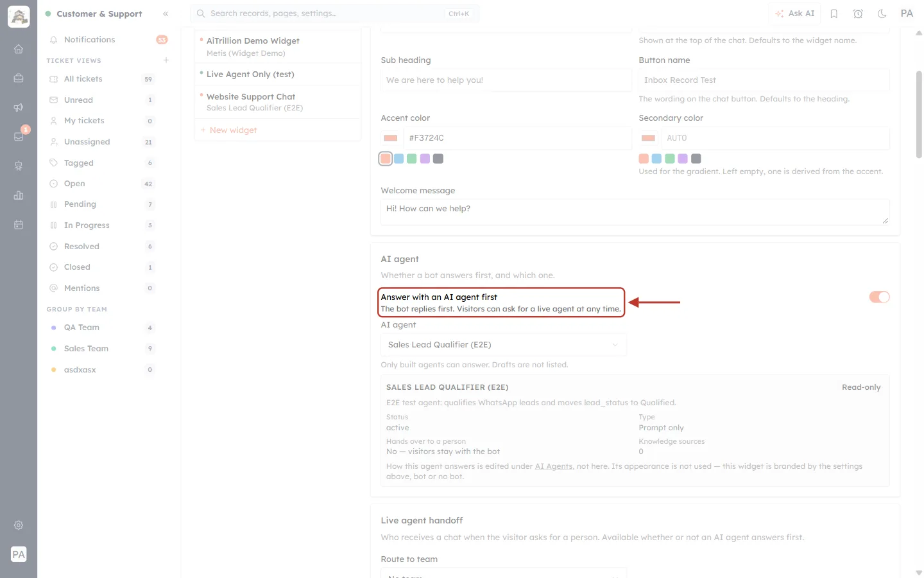The height and width of the screenshot is (578, 924).
Task: Click the workspace logo at top left
Action: click(x=19, y=17)
